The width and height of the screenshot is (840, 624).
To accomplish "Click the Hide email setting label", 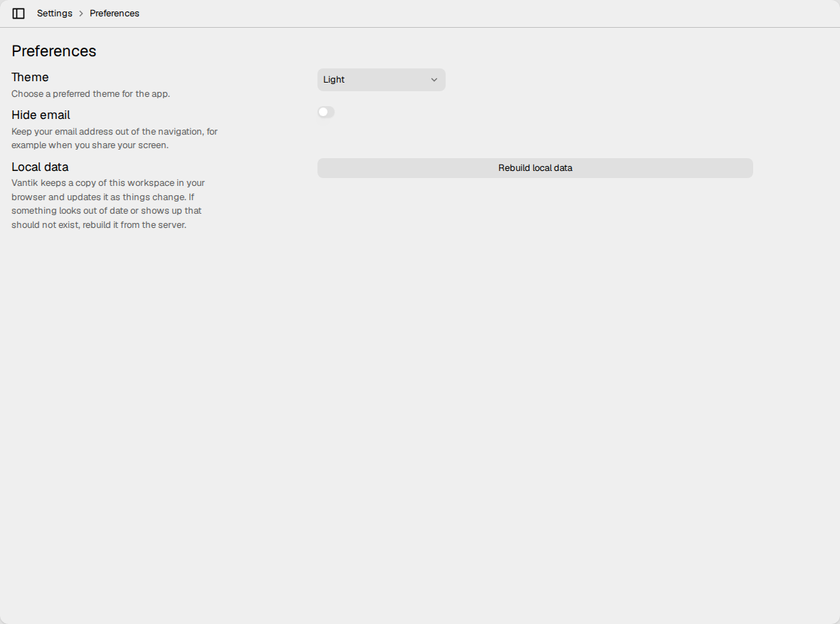I will [x=41, y=115].
